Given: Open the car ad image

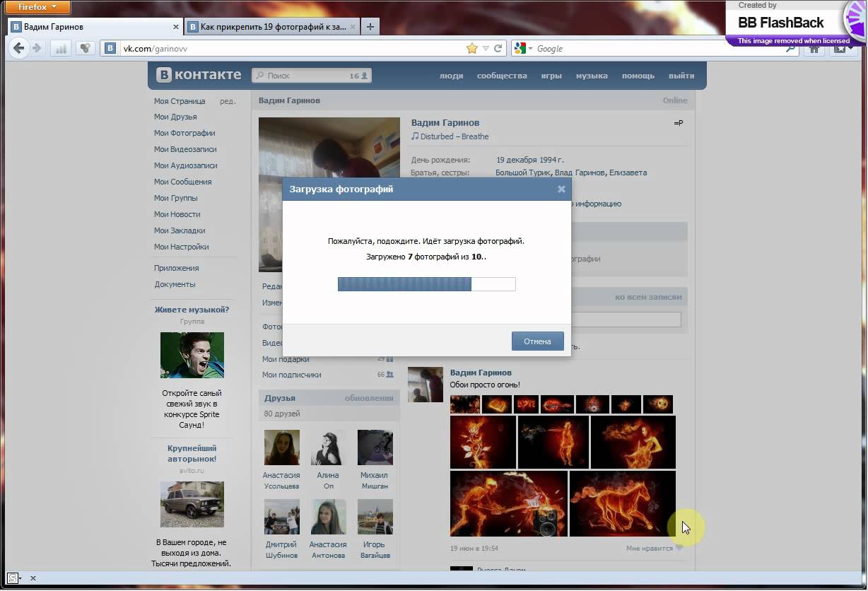Looking at the screenshot, I should click(192, 505).
